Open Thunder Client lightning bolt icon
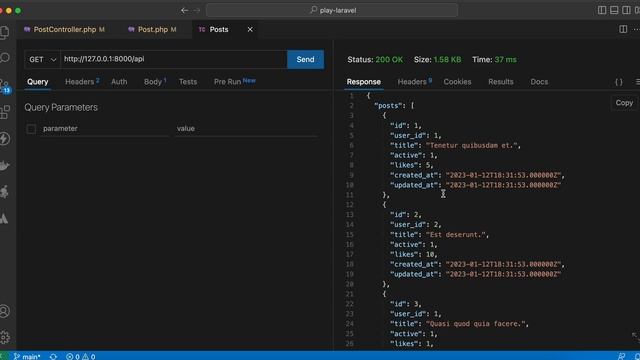This screenshot has height=360, width=640. pos(5,138)
